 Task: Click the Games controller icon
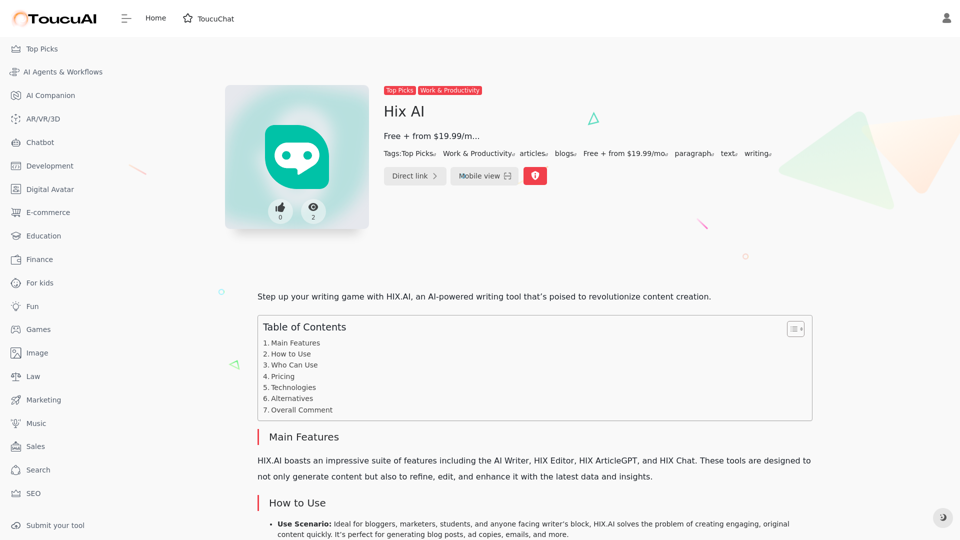tap(16, 329)
